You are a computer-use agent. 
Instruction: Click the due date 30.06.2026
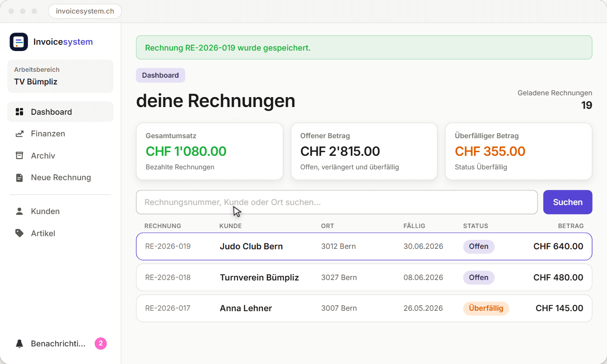pos(423,247)
